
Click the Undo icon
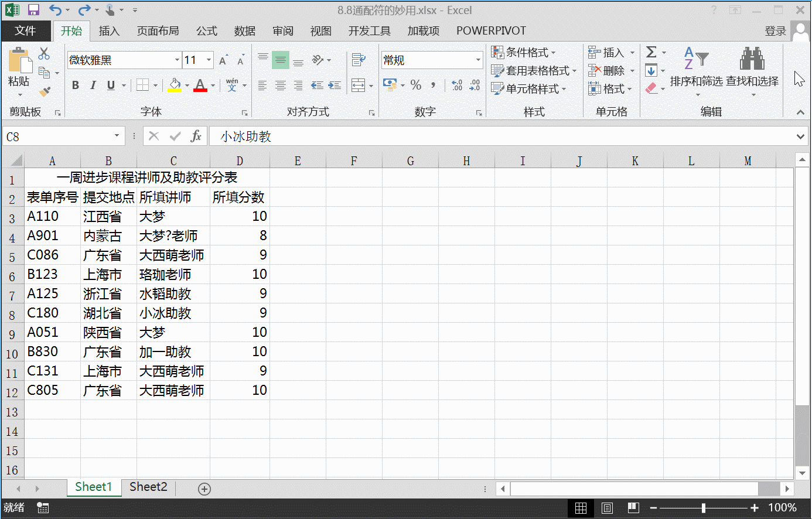point(55,10)
